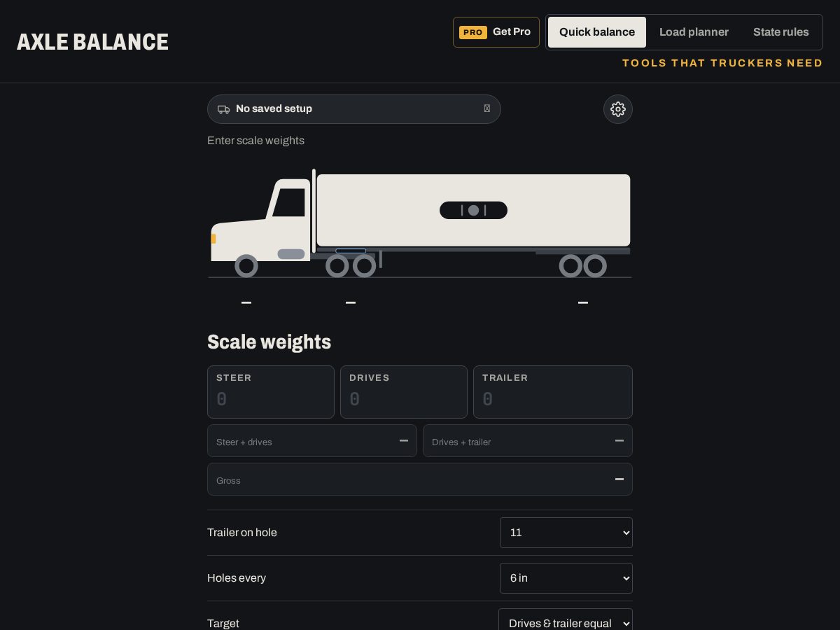The height and width of the screenshot is (630, 840).
Task: Click the rear trailer tandem wheel
Action: pyautogui.click(x=595, y=266)
